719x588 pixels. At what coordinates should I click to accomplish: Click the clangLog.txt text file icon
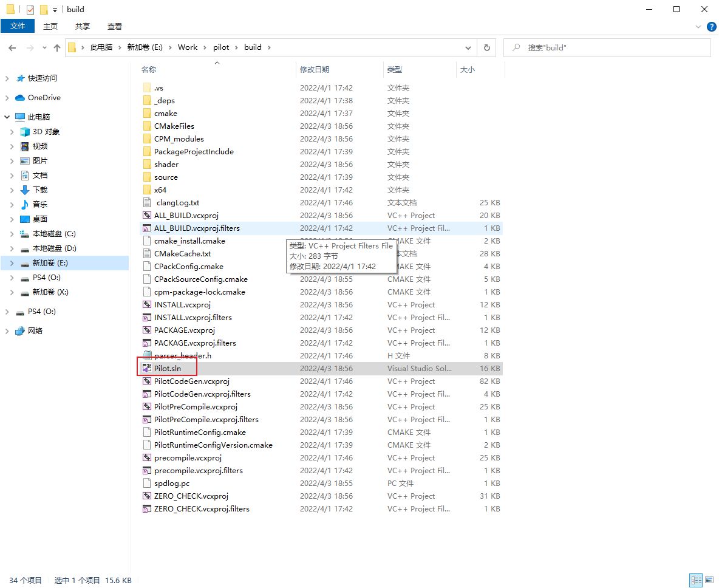click(x=147, y=202)
